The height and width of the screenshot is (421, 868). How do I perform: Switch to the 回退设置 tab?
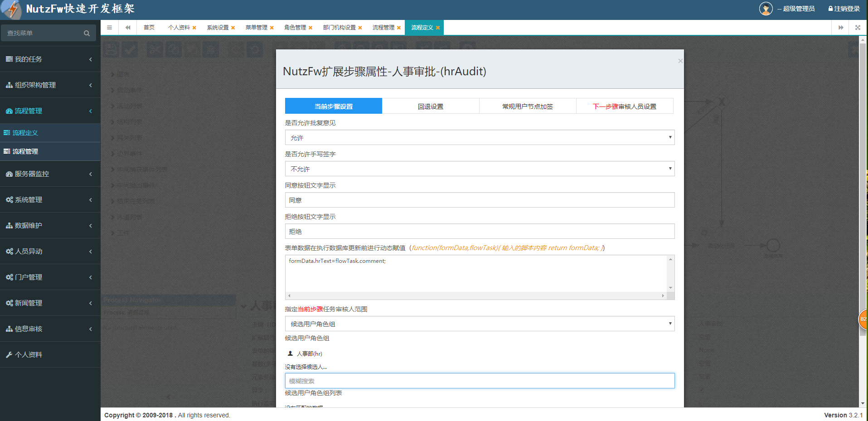coord(431,106)
